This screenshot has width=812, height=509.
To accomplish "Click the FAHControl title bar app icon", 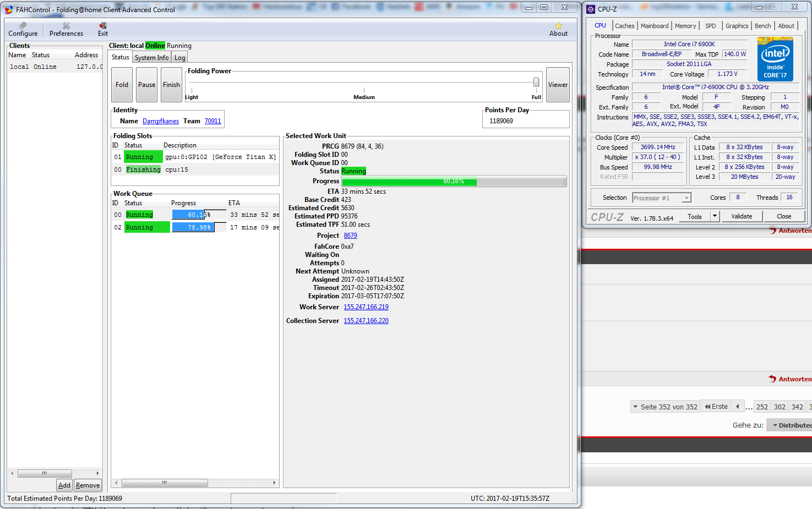I will tap(8, 9).
